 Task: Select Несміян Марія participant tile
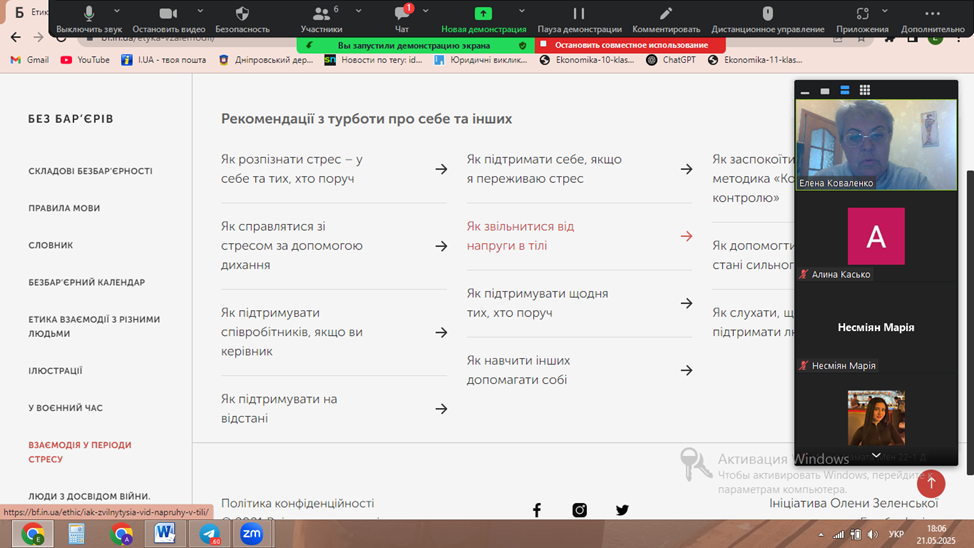876,327
